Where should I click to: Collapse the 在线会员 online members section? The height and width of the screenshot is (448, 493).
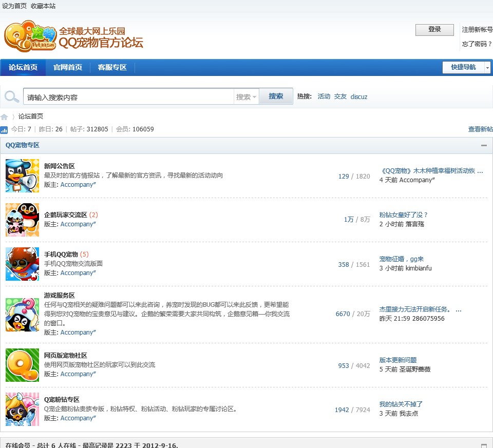pyautogui.click(x=484, y=445)
